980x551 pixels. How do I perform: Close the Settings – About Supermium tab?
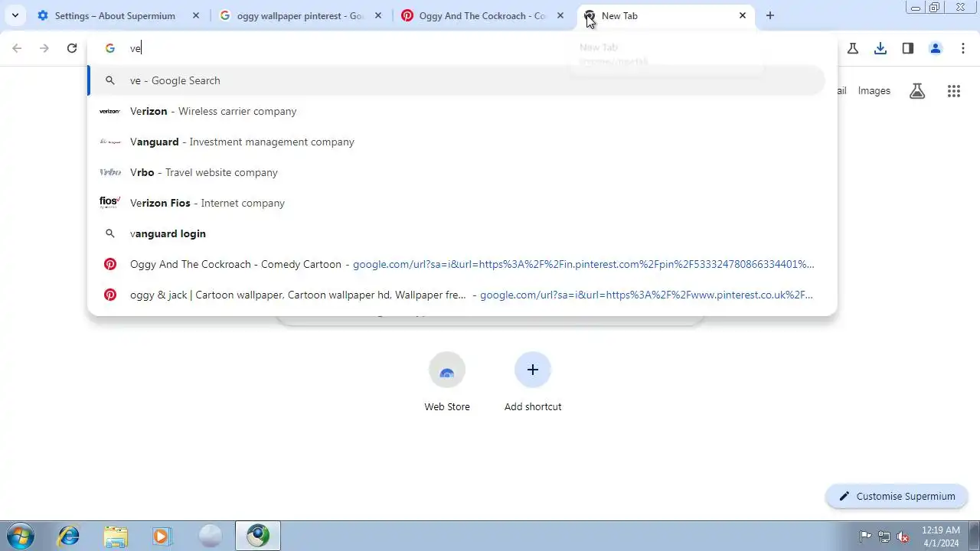point(196,15)
